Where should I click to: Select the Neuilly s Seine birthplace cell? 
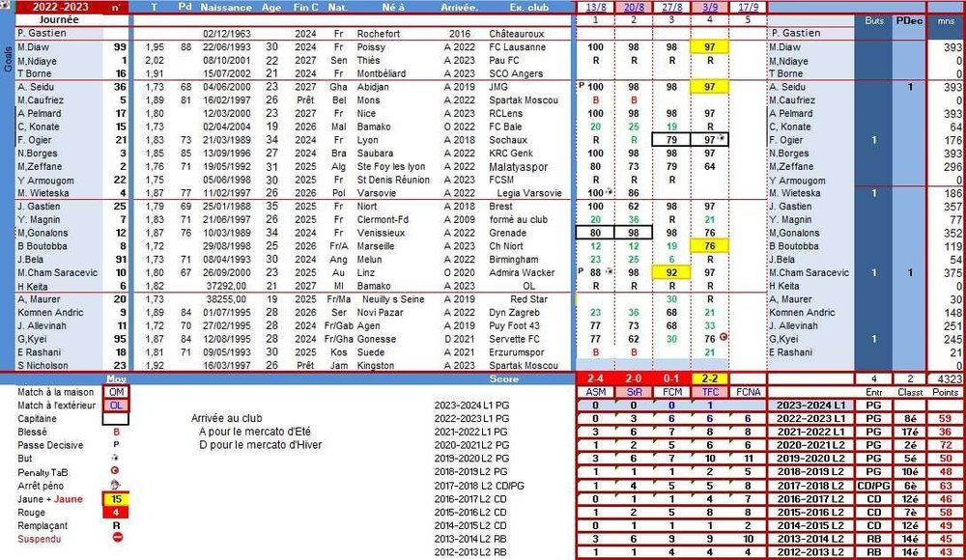pos(393,298)
